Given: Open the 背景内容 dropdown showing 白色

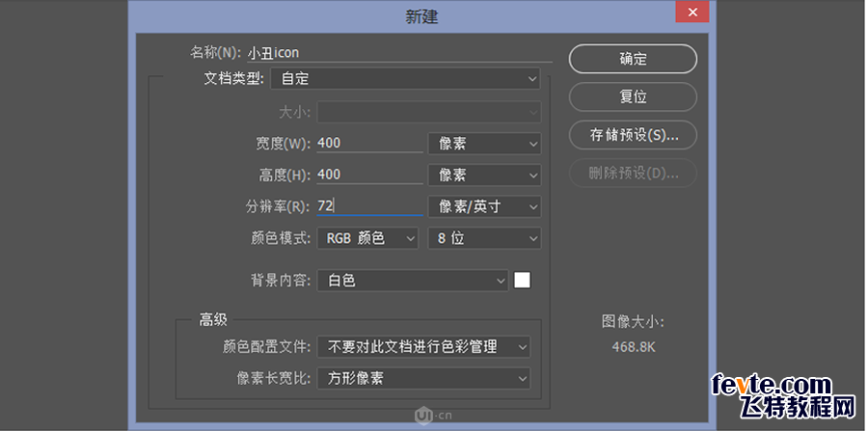Looking at the screenshot, I should (413, 281).
